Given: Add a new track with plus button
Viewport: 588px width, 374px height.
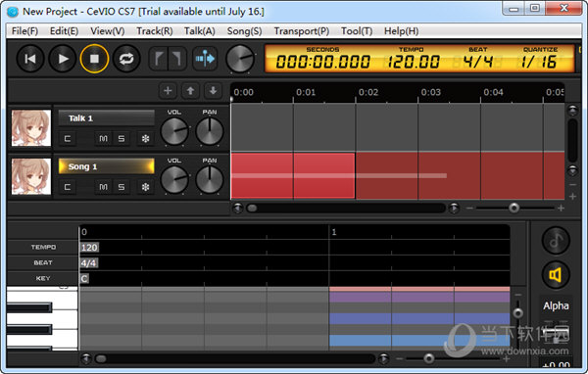Looking at the screenshot, I should [x=168, y=91].
